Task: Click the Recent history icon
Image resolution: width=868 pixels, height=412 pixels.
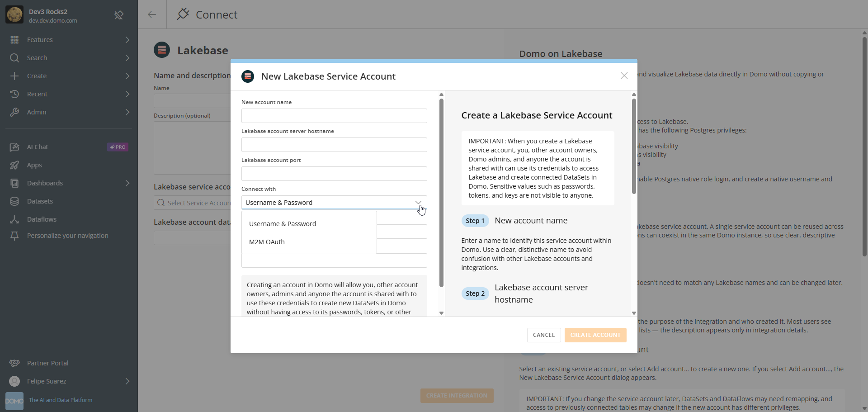Action: [x=14, y=94]
